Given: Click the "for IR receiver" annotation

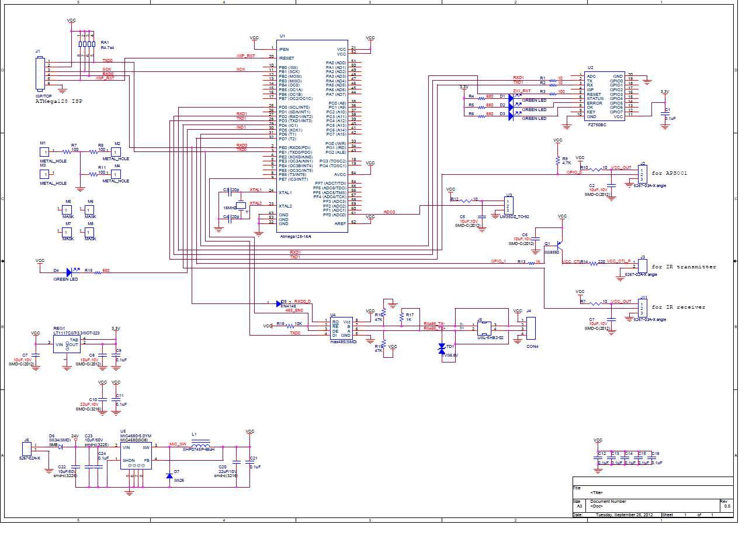Looking at the screenshot, I should [x=678, y=307].
